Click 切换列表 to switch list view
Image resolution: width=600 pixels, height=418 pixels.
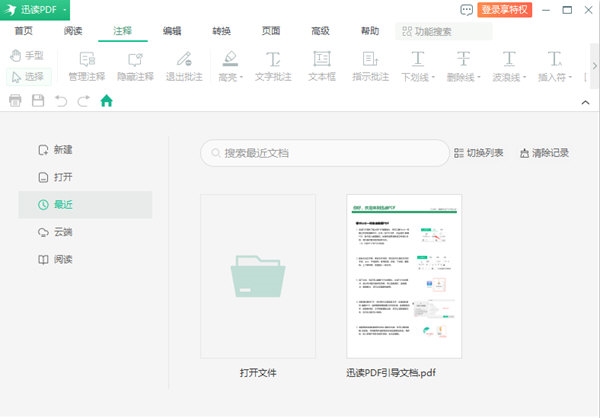pyautogui.click(x=478, y=153)
